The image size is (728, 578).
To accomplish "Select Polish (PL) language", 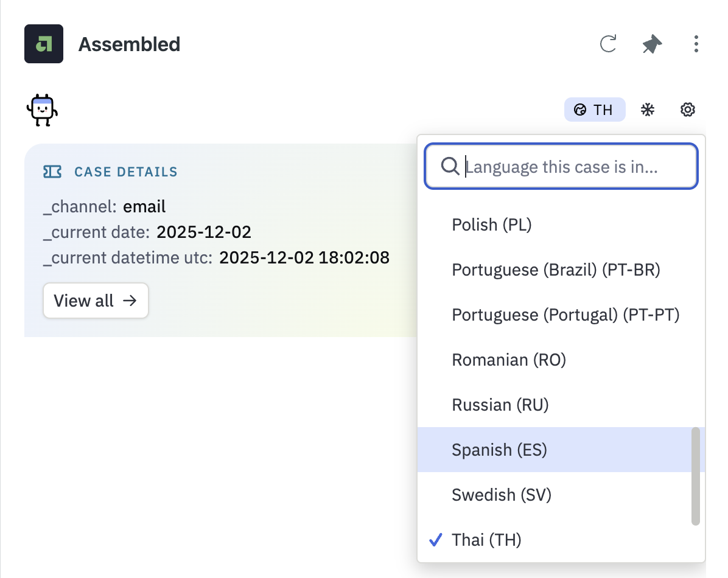I will (x=561, y=225).
